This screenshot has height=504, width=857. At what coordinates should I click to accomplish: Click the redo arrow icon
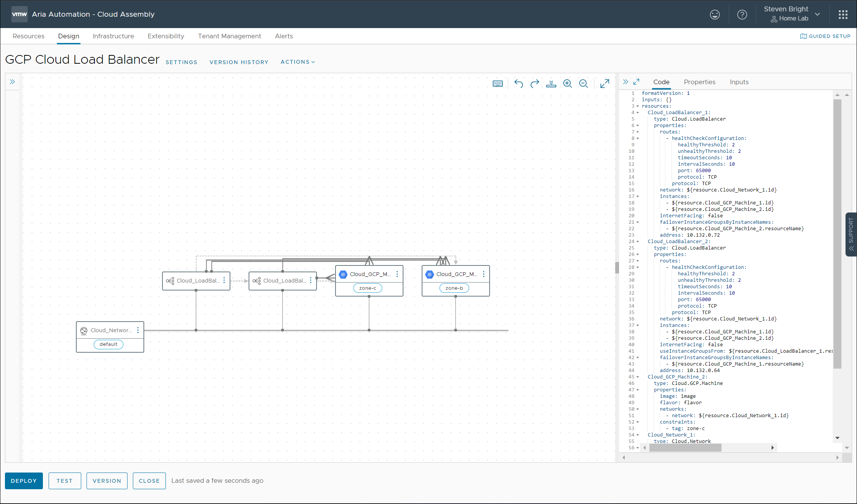535,83
